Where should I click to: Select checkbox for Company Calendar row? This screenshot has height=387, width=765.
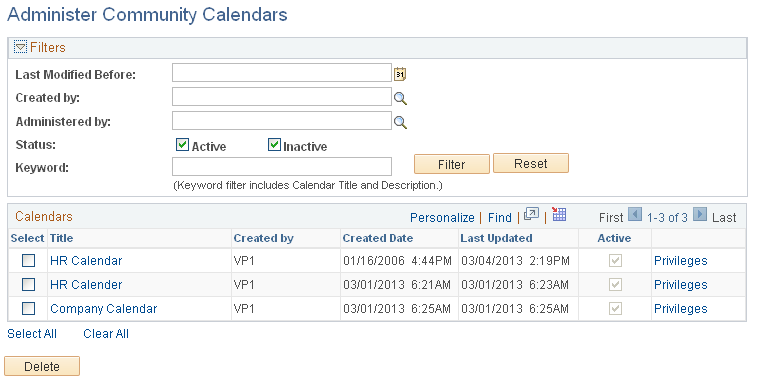tap(29, 308)
